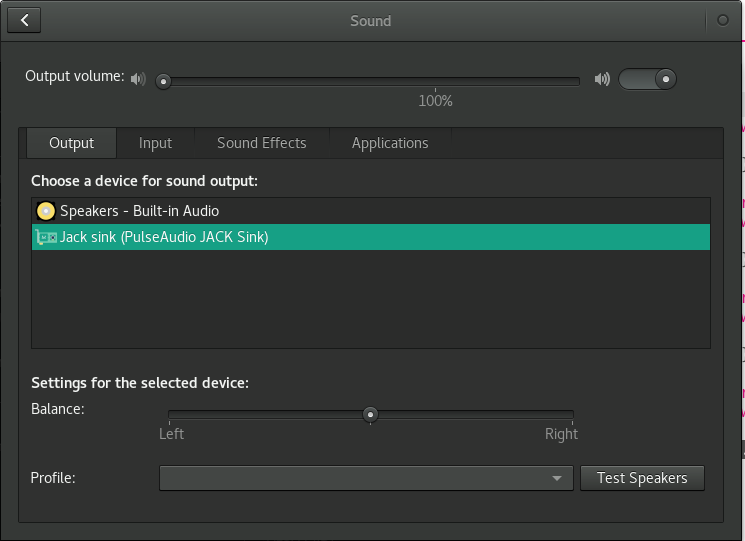This screenshot has width=745, height=541.
Task: Click the output volume slider handle
Action: [x=164, y=81]
